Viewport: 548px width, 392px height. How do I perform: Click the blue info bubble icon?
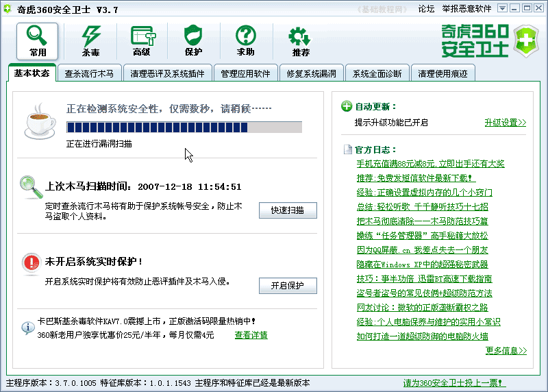point(27,328)
